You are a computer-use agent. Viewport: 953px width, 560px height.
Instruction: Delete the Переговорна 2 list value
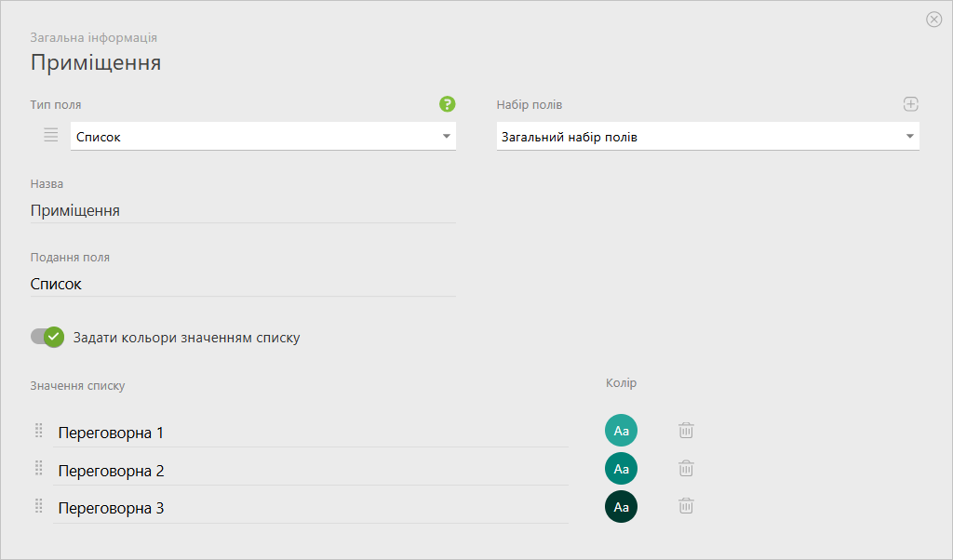[686, 468]
